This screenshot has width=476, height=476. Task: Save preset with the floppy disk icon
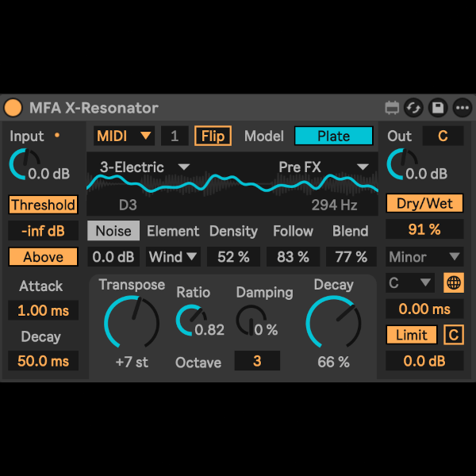click(437, 108)
